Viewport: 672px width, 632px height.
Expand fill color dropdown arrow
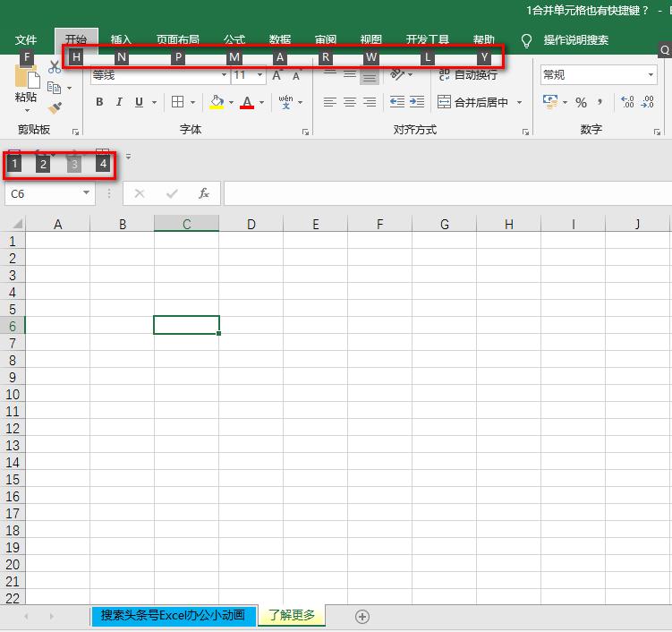click(x=231, y=102)
